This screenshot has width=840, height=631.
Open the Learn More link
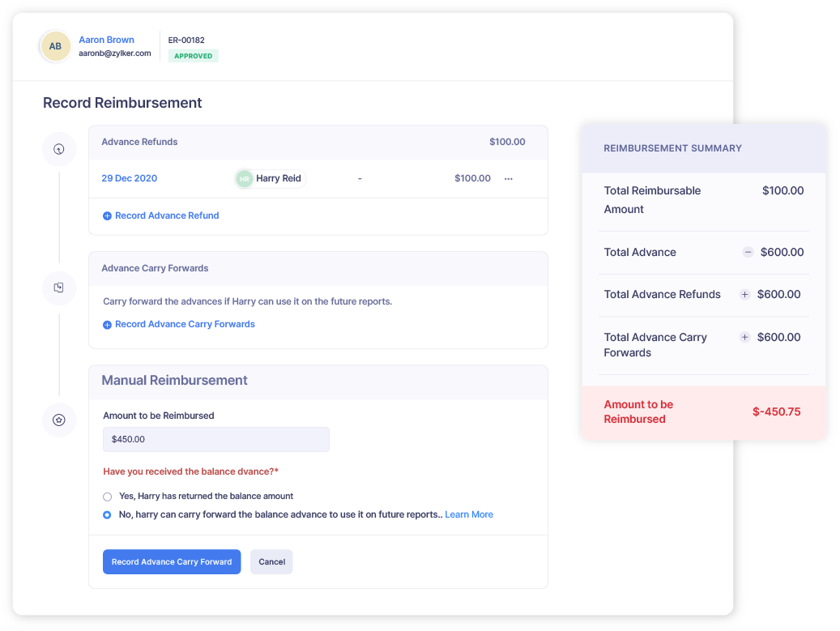coord(469,514)
